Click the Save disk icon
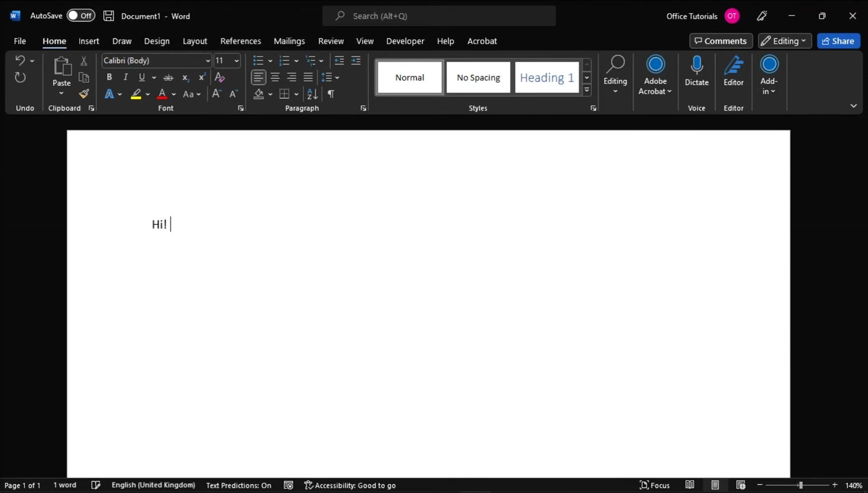This screenshot has height=493, width=868. click(108, 16)
